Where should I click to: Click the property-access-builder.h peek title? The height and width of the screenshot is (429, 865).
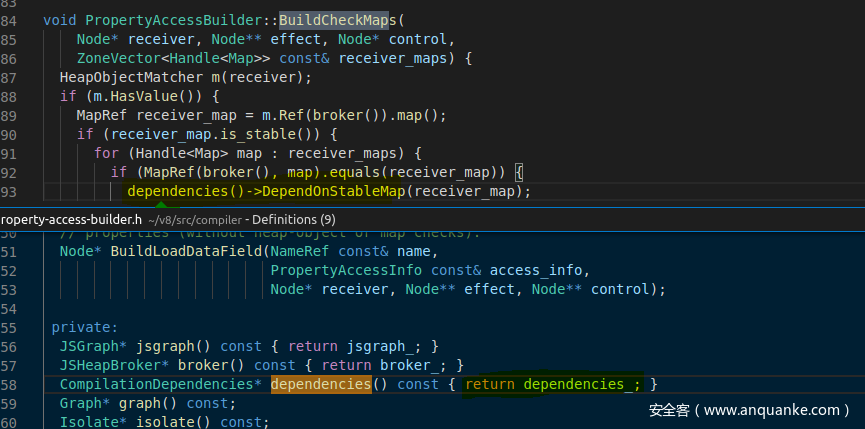[x=70, y=219]
